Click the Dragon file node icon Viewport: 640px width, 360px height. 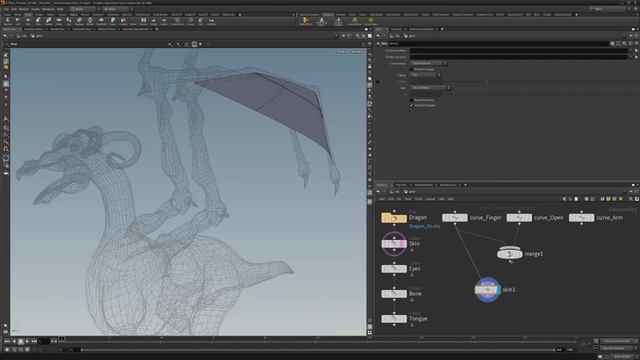(x=394, y=218)
